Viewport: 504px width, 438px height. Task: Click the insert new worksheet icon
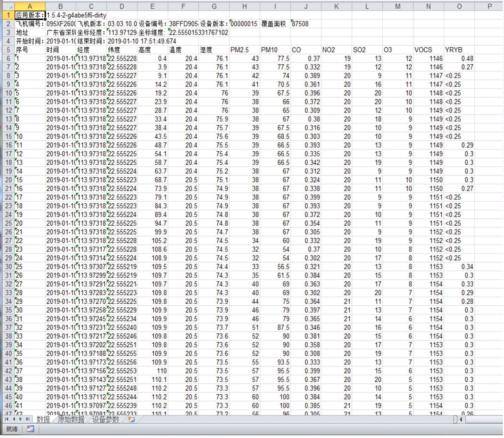coord(131,419)
